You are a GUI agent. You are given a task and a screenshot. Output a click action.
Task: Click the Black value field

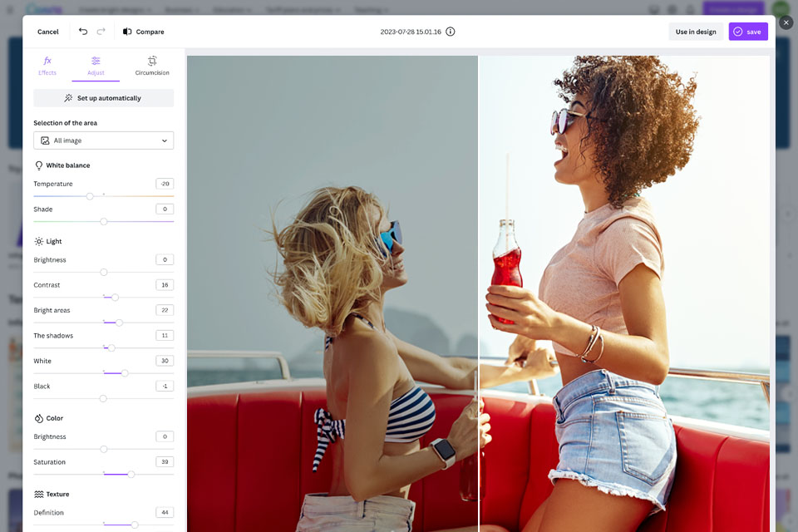pos(165,386)
